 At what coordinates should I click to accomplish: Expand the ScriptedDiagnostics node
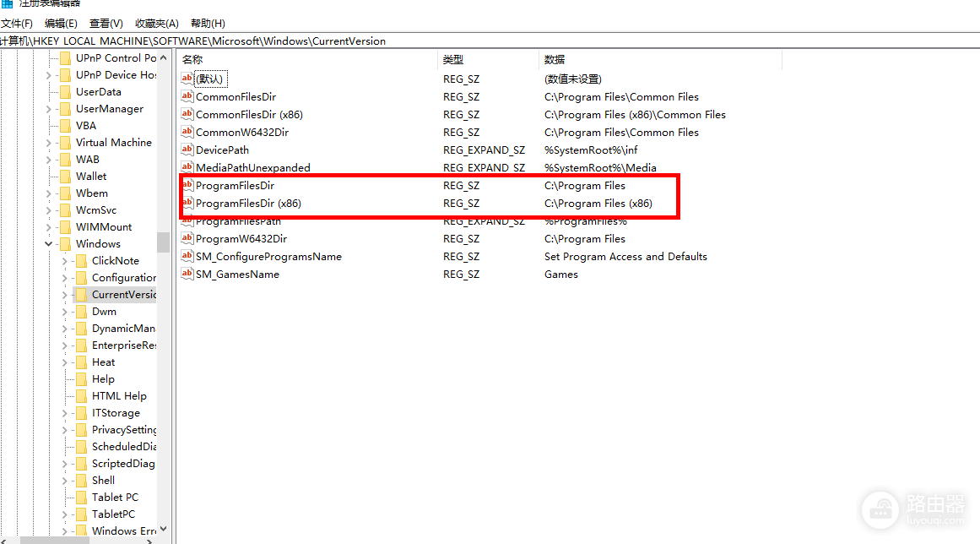pos(64,464)
